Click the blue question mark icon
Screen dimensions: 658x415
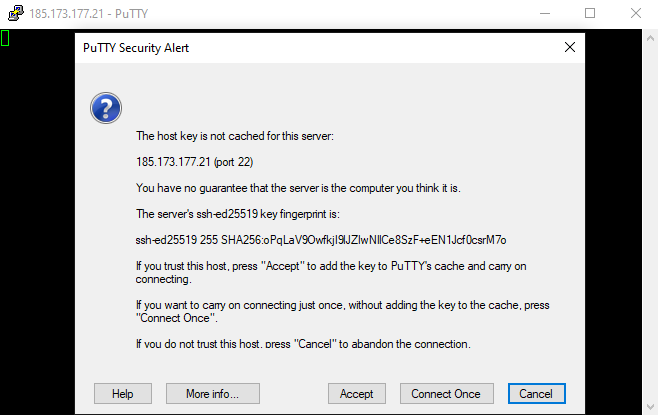point(105,108)
